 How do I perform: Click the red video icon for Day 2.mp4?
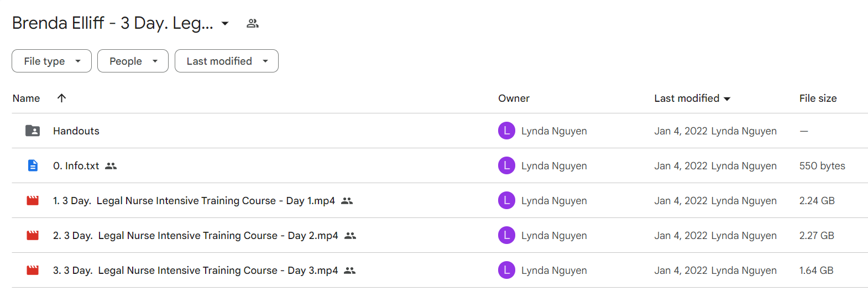pos(33,235)
